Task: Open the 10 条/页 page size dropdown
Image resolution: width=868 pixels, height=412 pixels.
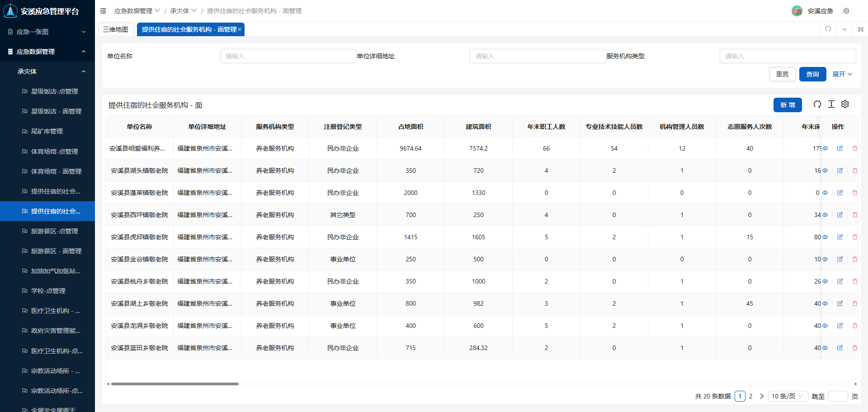Action: 787,396
